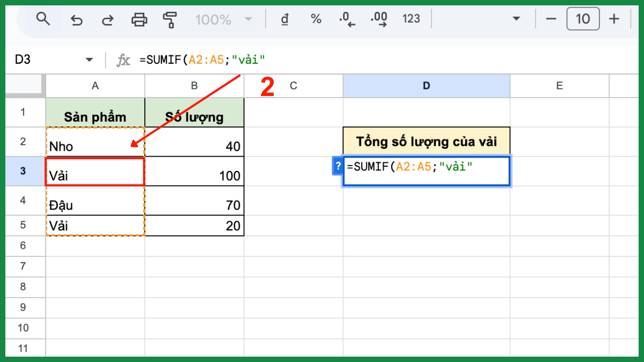
Task: Increase decimal places
Action: (379, 20)
